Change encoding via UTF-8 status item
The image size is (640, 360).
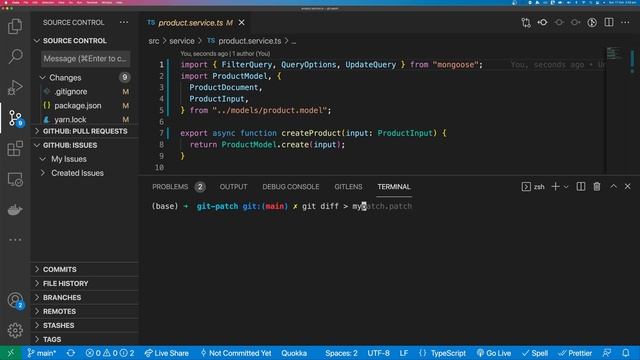(378, 353)
